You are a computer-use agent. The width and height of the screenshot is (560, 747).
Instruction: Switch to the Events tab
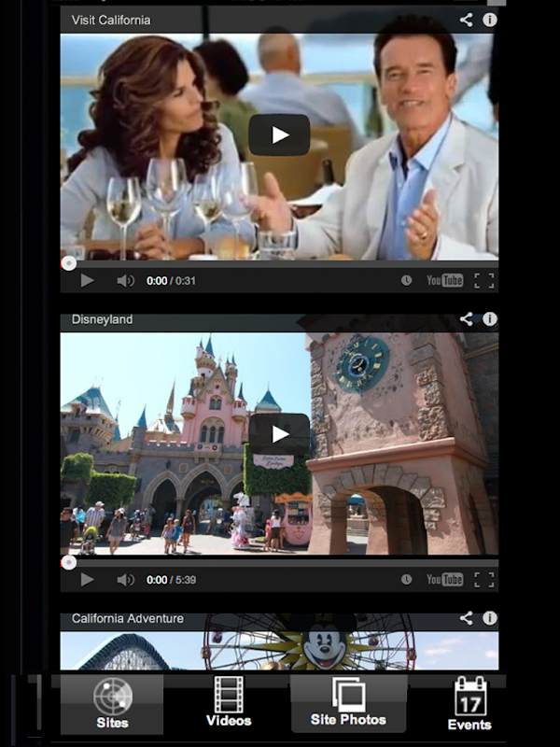click(469, 704)
